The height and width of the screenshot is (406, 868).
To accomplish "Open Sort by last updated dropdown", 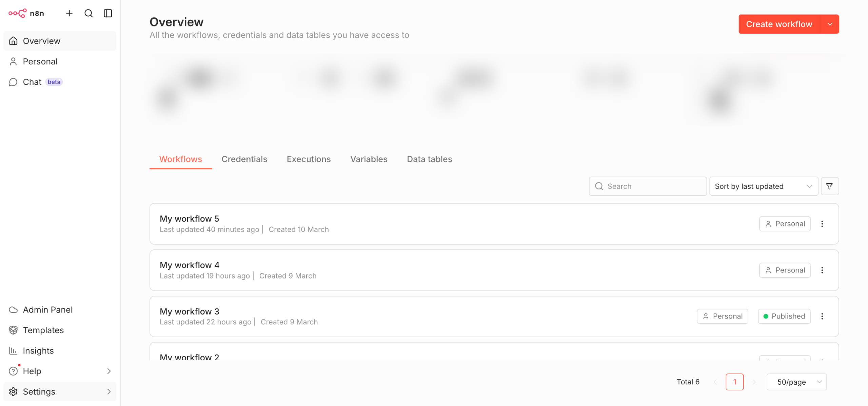I will coord(764,186).
